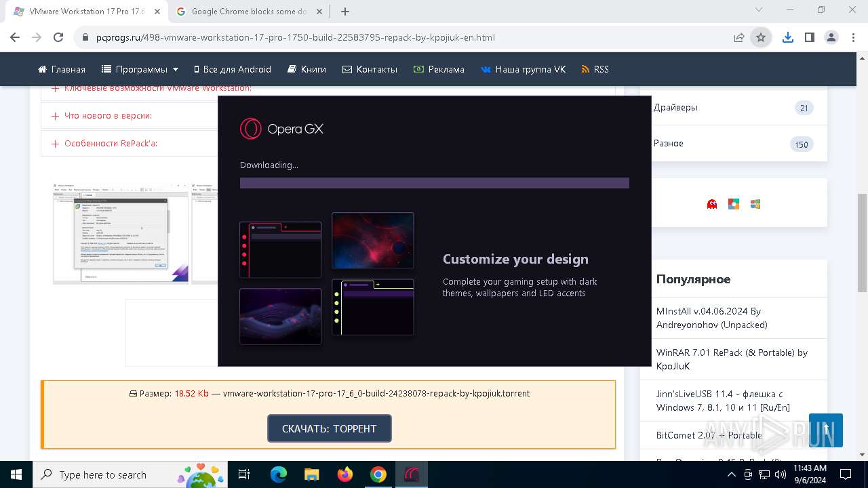Open taskbar clock showing 11:43 AM
This screenshot has width=868, height=488.
click(x=810, y=474)
